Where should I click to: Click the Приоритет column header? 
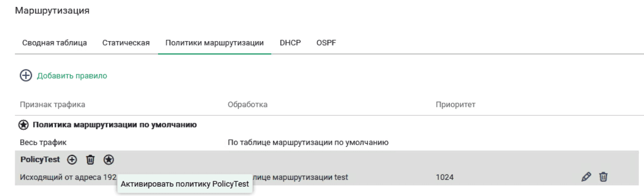(x=456, y=105)
